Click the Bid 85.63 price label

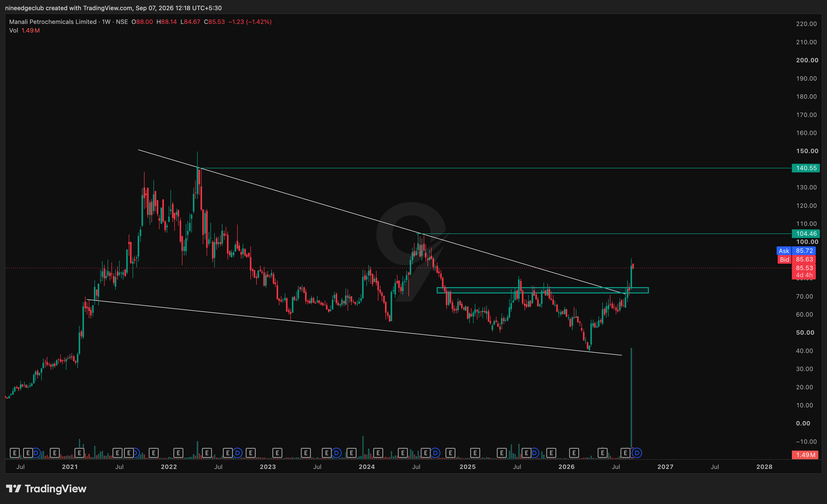[x=796, y=260]
